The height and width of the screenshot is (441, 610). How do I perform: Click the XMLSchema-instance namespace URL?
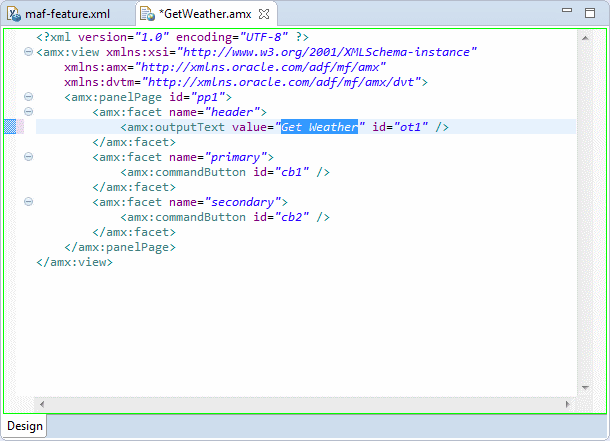pos(326,52)
